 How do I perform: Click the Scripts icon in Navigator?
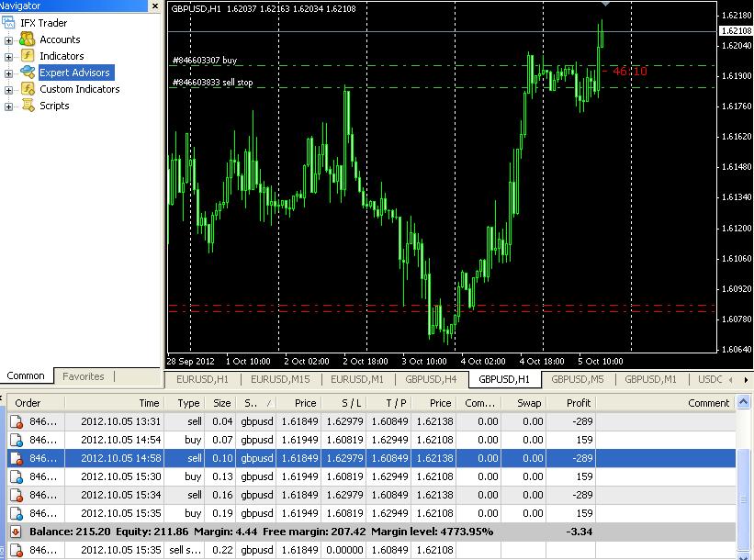(28, 106)
